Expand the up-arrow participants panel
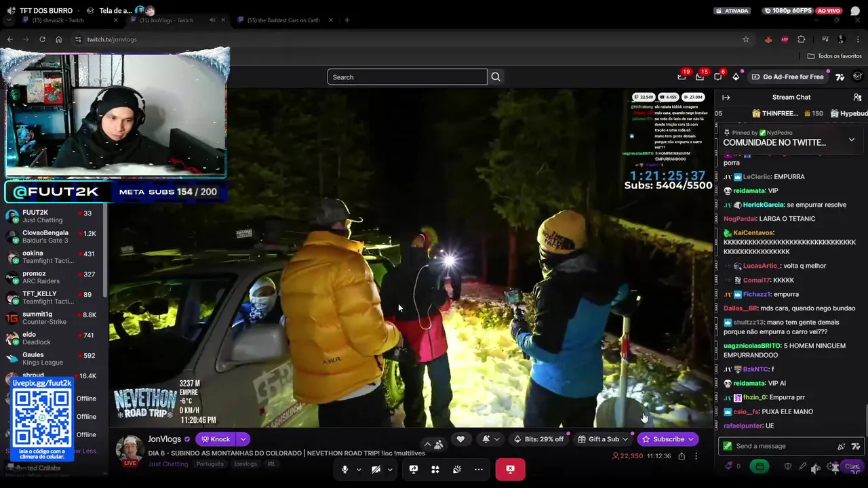Image resolution: width=868 pixels, height=488 pixels. pos(427,445)
